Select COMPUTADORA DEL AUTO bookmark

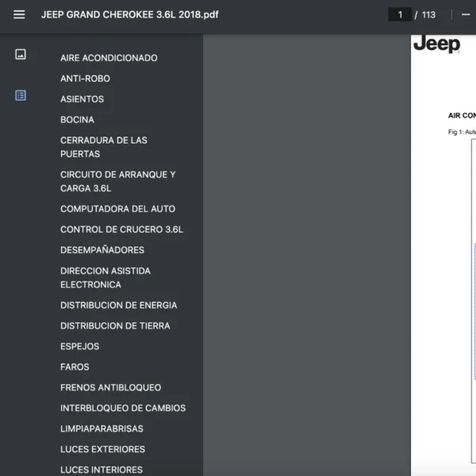117,209
